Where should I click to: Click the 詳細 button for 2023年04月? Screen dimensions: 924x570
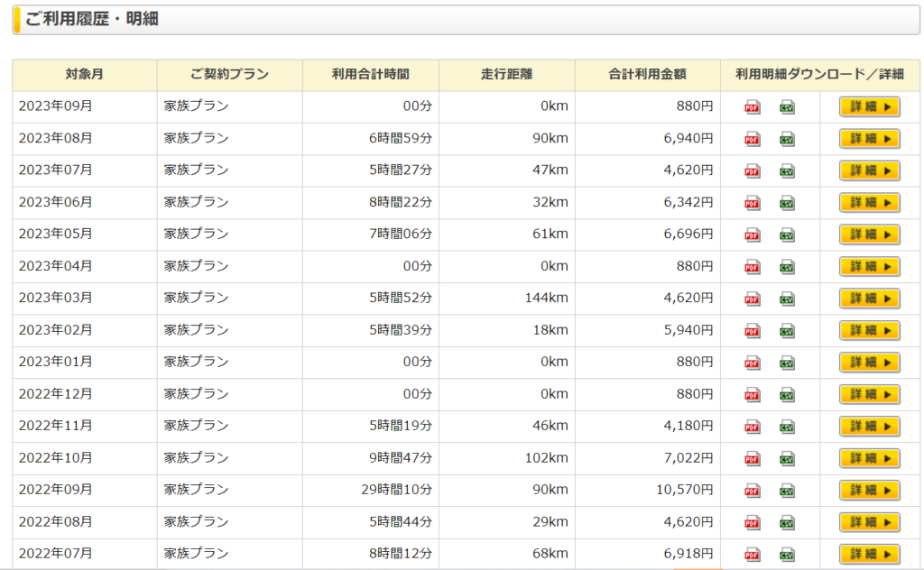click(869, 266)
